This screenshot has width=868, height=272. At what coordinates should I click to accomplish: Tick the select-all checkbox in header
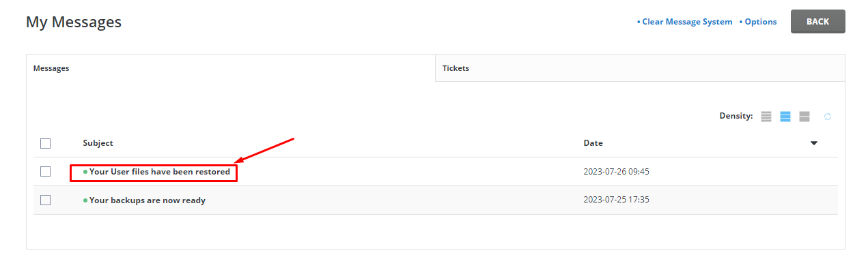46,143
